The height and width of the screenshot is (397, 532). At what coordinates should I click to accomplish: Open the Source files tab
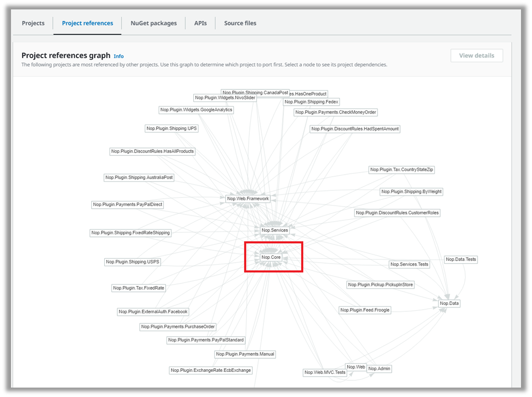pos(239,23)
